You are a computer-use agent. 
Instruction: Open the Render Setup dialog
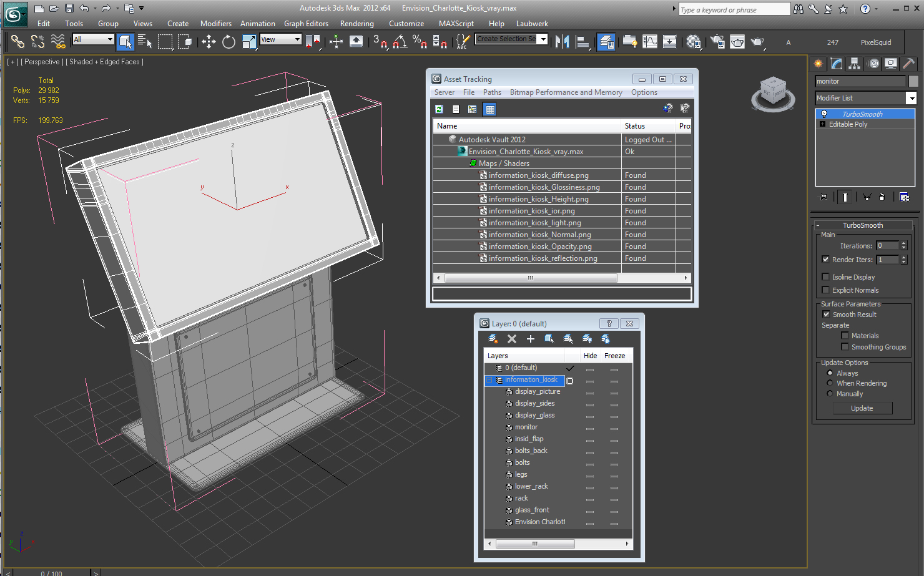717,42
